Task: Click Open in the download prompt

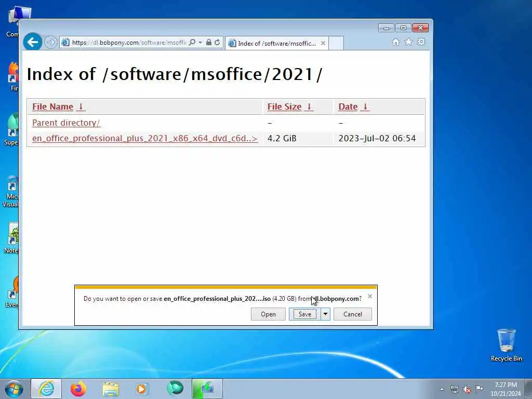Action: [x=268, y=314]
